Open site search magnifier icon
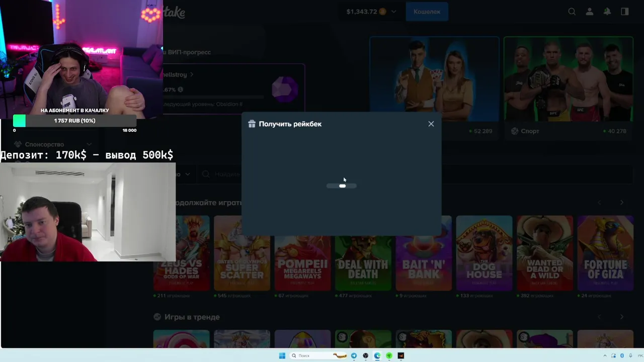 point(572,12)
